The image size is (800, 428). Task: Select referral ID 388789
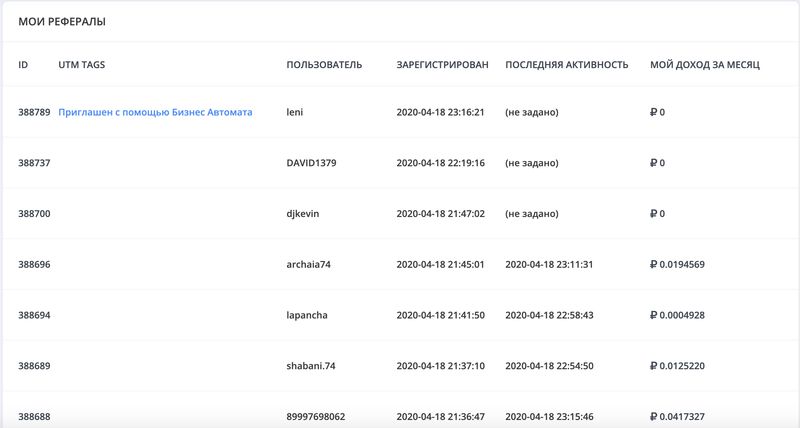click(x=34, y=112)
